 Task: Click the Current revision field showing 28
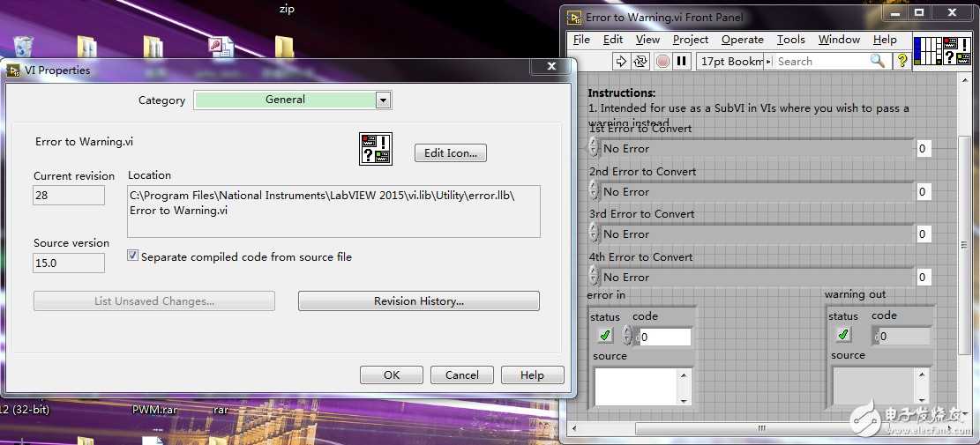click(x=69, y=196)
